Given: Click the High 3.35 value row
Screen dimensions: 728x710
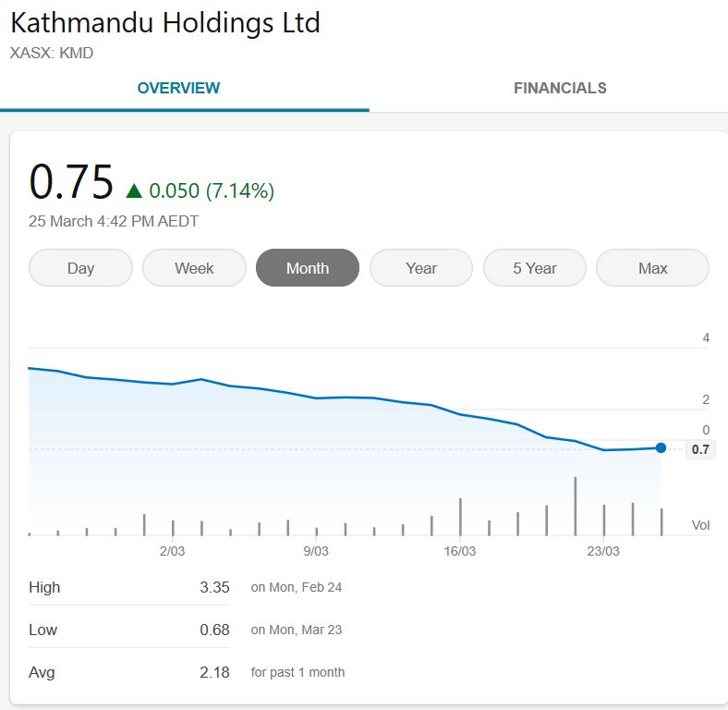Looking at the screenshot, I should (214, 587).
